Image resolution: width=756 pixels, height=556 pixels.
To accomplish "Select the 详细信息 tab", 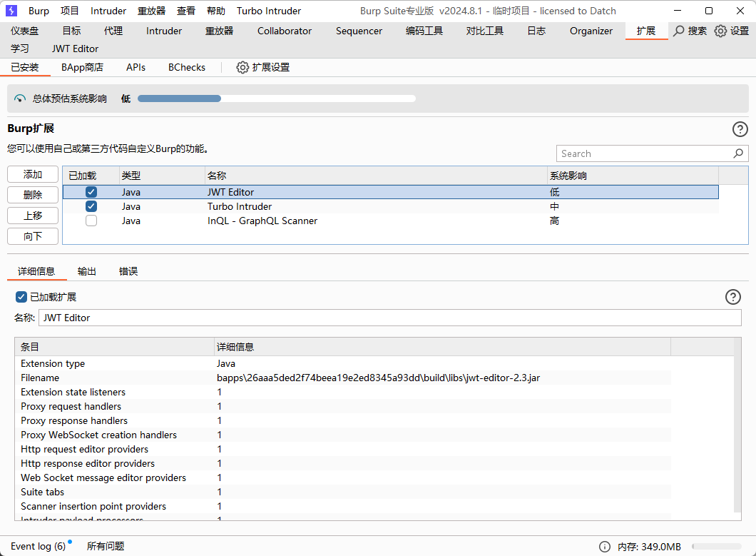I will tap(36, 271).
